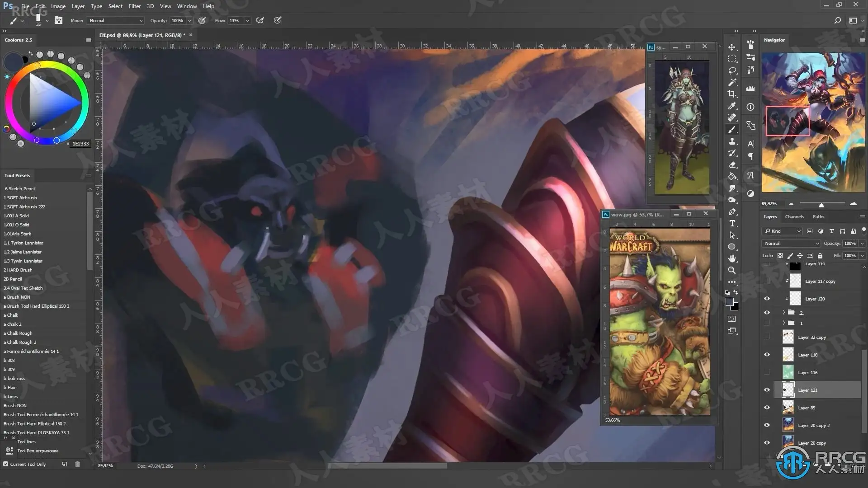
Task: Select the Pen tool
Action: pyautogui.click(x=732, y=211)
